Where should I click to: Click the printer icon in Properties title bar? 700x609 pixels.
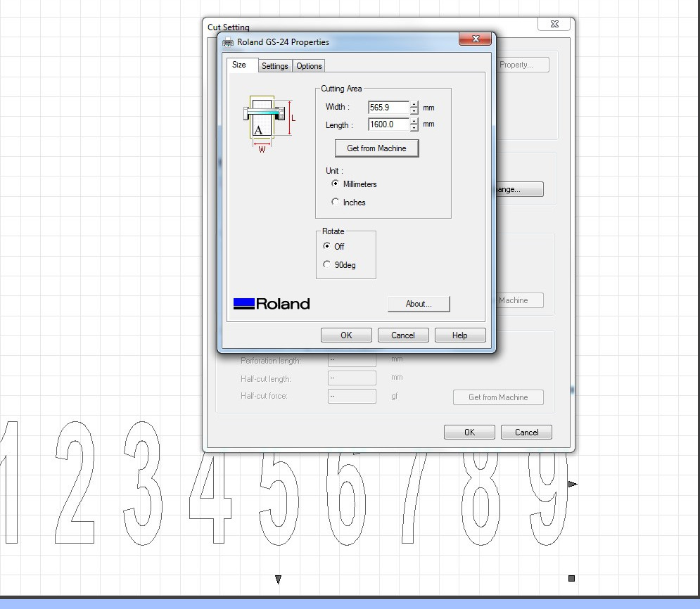tap(228, 42)
